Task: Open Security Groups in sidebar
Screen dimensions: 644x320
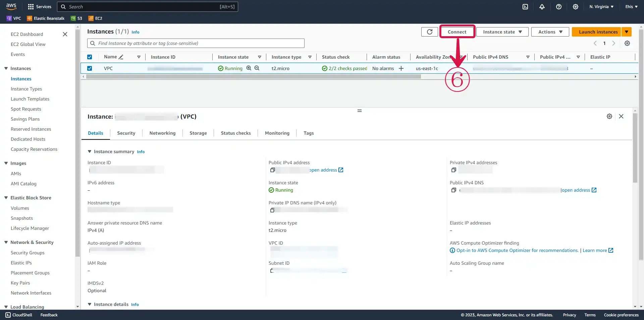Action: (x=28, y=253)
